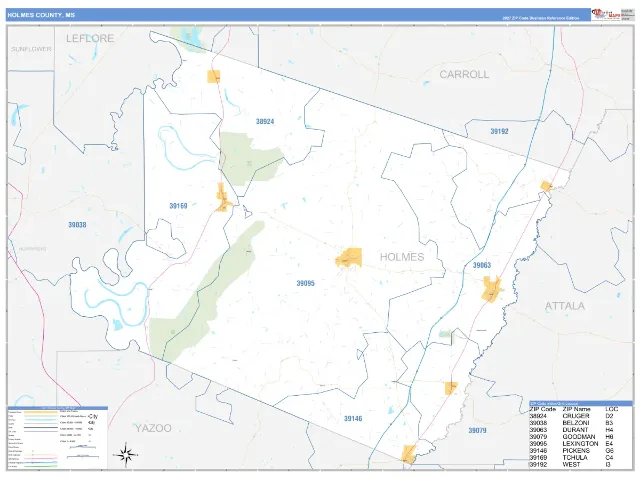Click the YAZOO county label
The height and width of the screenshot is (480, 640).
coord(153,428)
